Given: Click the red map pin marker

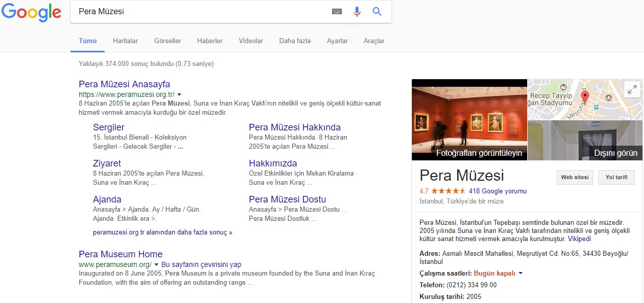Looking at the screenshot, I should tap(585, 97).
